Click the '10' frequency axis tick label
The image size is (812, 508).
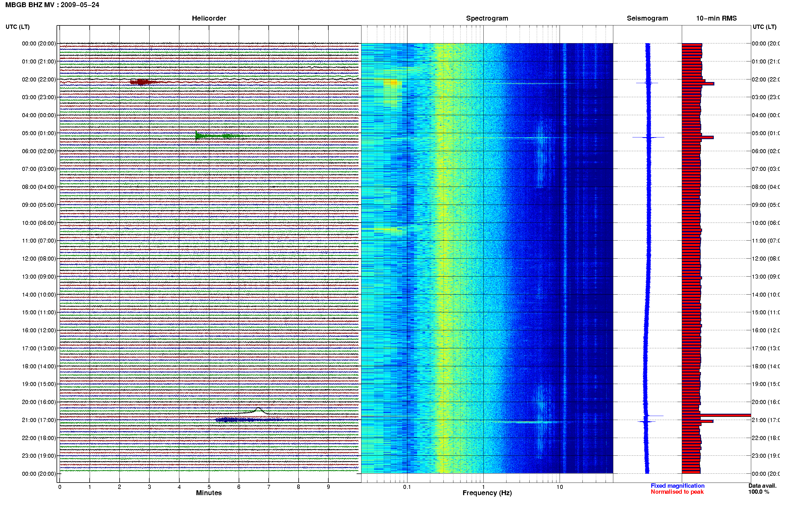(560, 487)
